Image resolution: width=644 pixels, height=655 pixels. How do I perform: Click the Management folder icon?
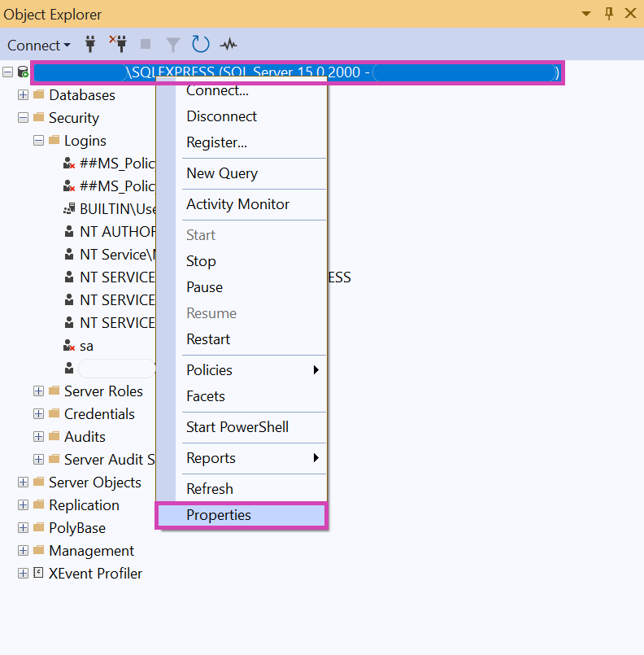38,549
